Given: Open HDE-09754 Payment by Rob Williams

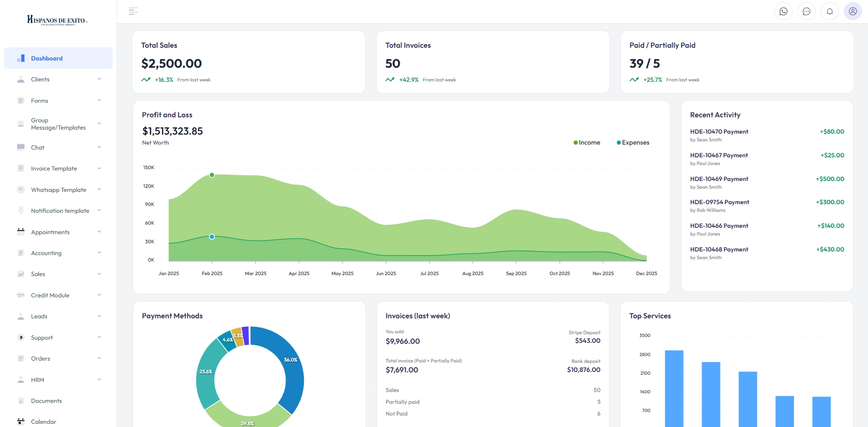Looking at the screenshot, I should [x=719, y=202].
